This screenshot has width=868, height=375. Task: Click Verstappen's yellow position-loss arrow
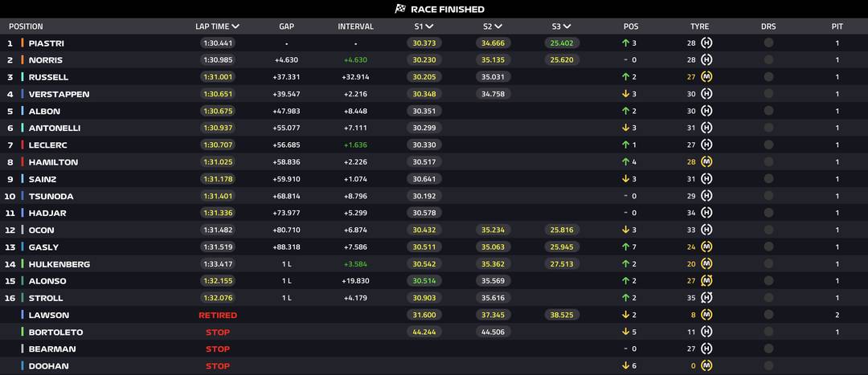tap(625, 94)
